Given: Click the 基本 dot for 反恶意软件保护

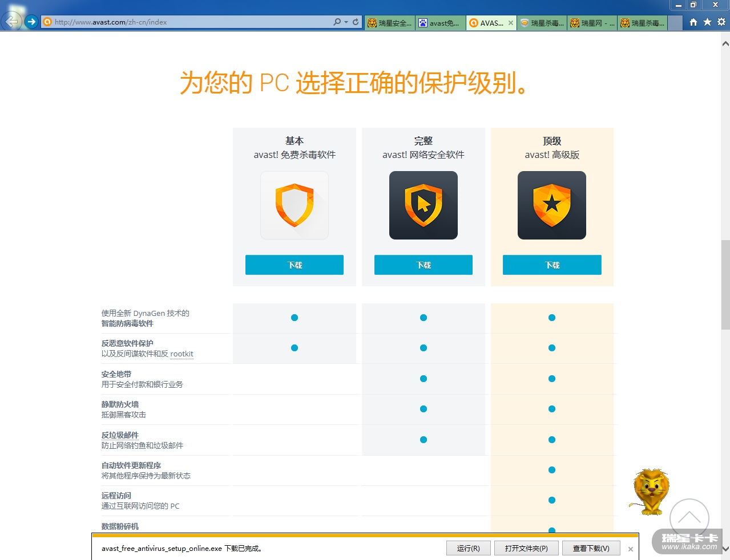Looking at the screenshot, I should (295, 348).
